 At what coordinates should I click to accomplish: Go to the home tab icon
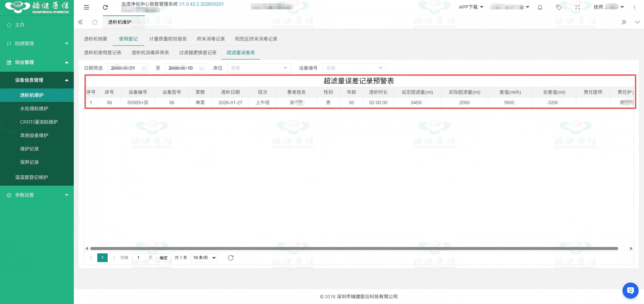click(x=95, y=22)
